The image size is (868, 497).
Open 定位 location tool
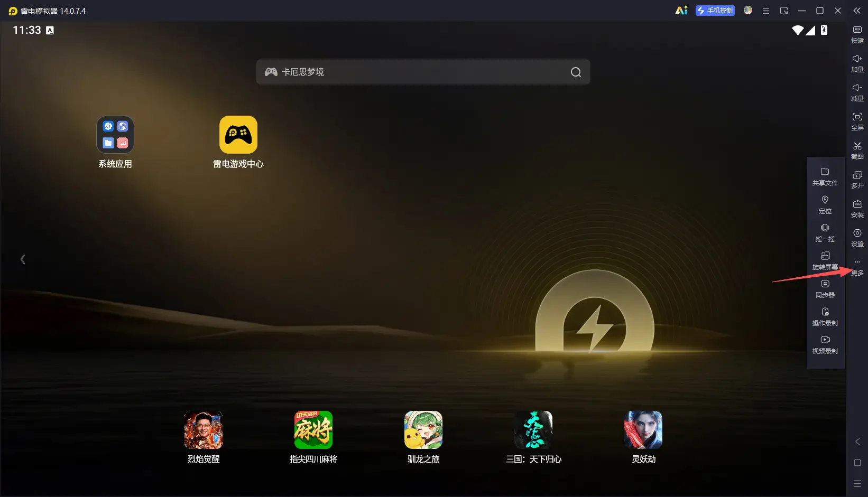(825, 205)
